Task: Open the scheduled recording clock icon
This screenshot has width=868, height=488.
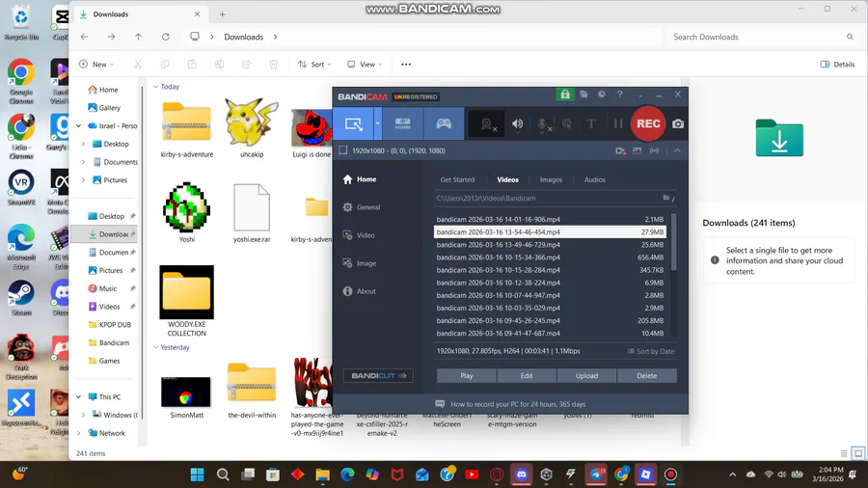Action: pos(602,95)
